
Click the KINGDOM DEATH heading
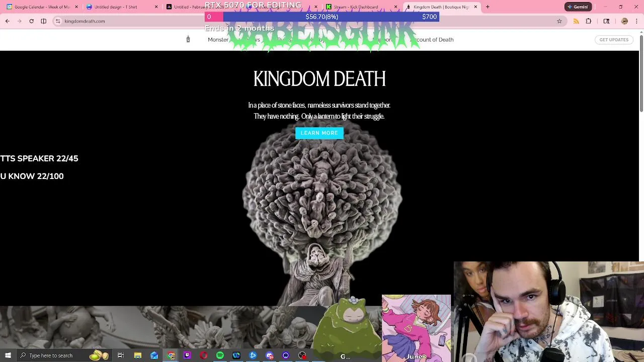pyautogui.click(x=319, y=78)
